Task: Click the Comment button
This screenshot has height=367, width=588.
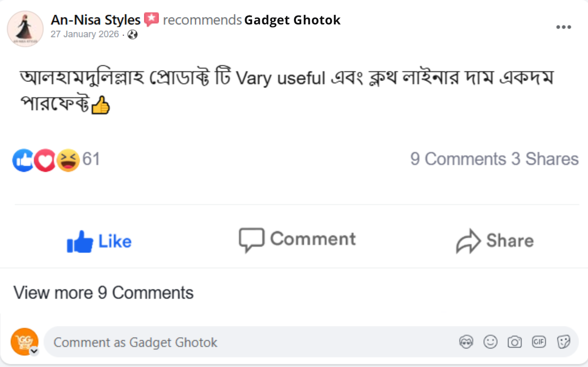Action: click(297, 239)
